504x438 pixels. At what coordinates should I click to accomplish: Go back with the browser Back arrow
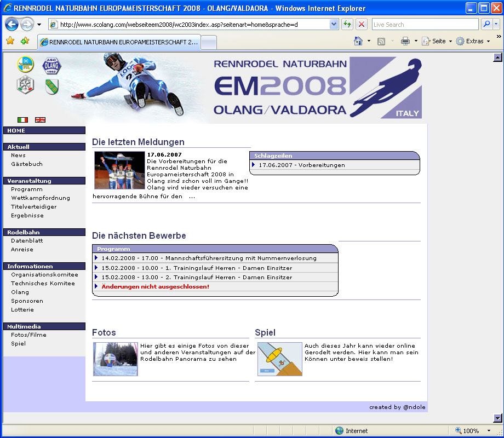12,25
